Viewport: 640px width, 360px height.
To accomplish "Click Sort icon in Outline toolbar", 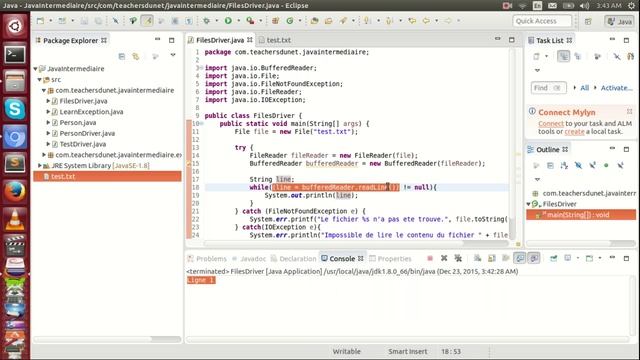I will pyautogui.click(x=564, y=165).
